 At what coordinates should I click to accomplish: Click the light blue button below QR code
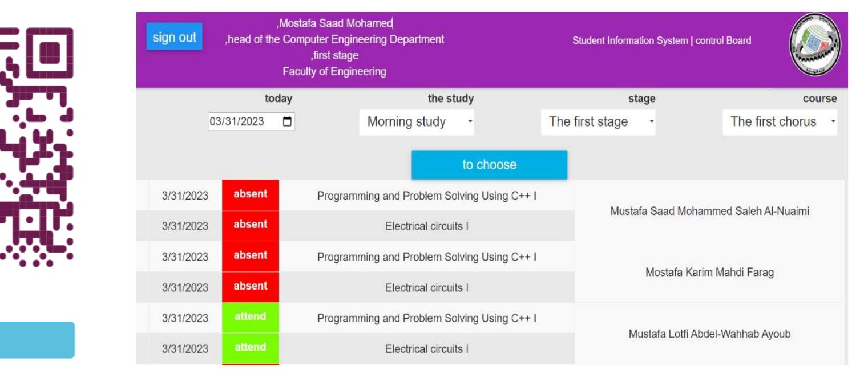coord(37,340)
